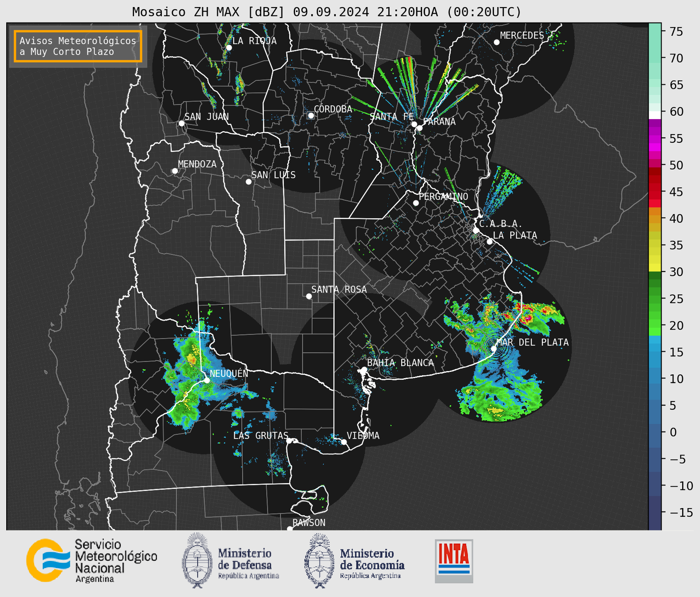
Task: Click the 0 value on the dBZ scale
Action: 673,432
